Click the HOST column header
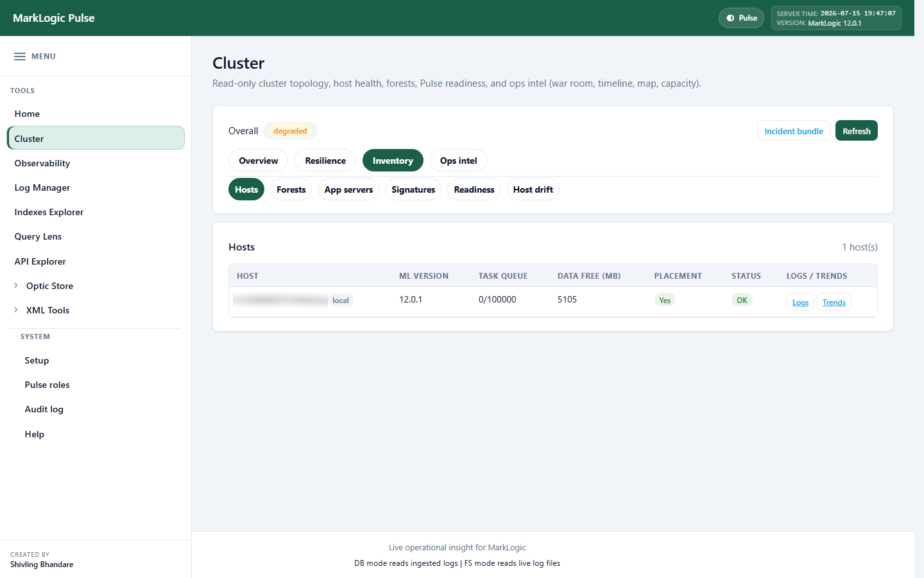 (x=248, y=276)
